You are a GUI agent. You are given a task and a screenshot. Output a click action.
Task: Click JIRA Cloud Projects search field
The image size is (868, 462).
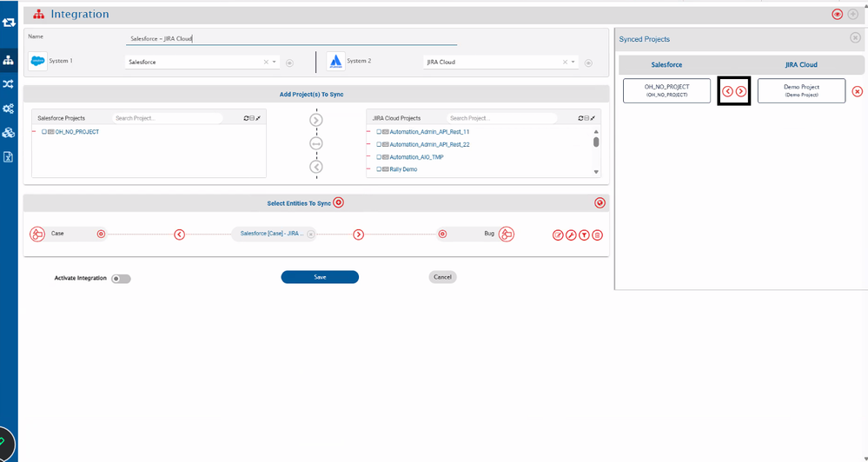502,118
